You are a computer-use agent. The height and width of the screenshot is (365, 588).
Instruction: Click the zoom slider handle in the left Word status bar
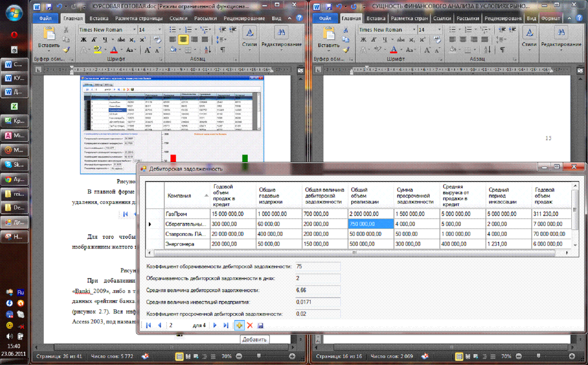click(259, 356)
